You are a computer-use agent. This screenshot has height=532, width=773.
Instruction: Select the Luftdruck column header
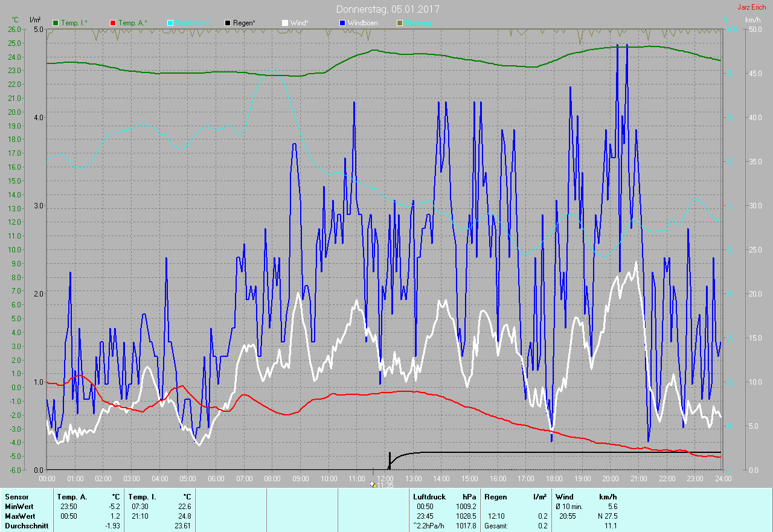(x=429, y=497)
